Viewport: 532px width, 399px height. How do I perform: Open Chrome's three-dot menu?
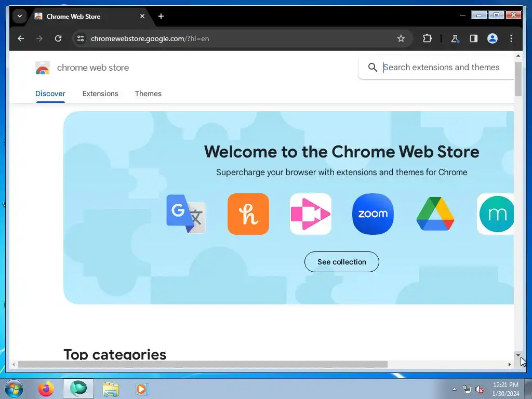point(511,38)
